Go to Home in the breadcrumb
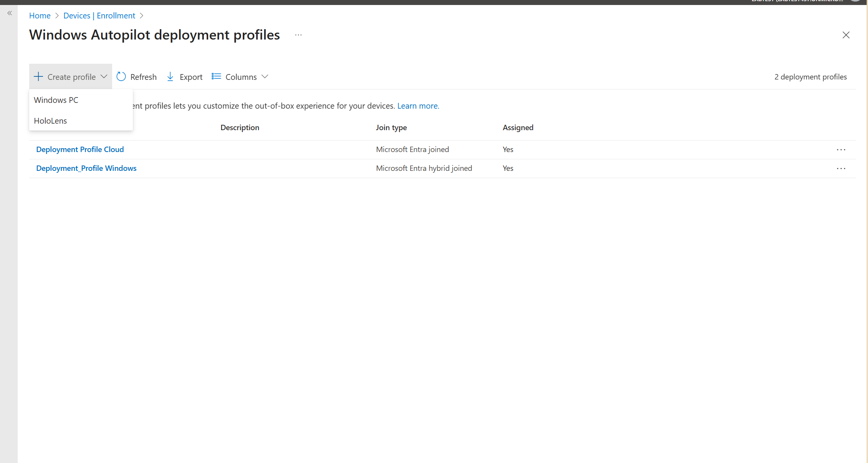Image resolution: width=868 pixels, height=463 pixels. [x=40, y=16]
